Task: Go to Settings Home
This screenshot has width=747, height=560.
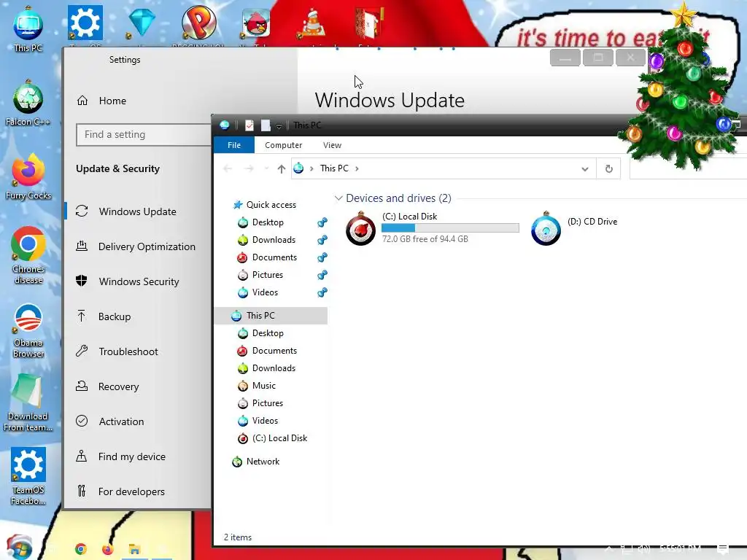Action: tap(112, 101)
